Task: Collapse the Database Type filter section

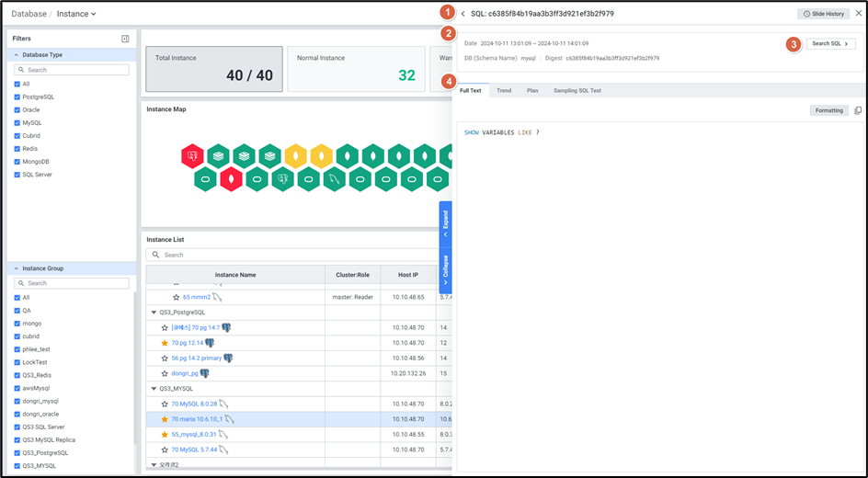Action: coord(16,55)
